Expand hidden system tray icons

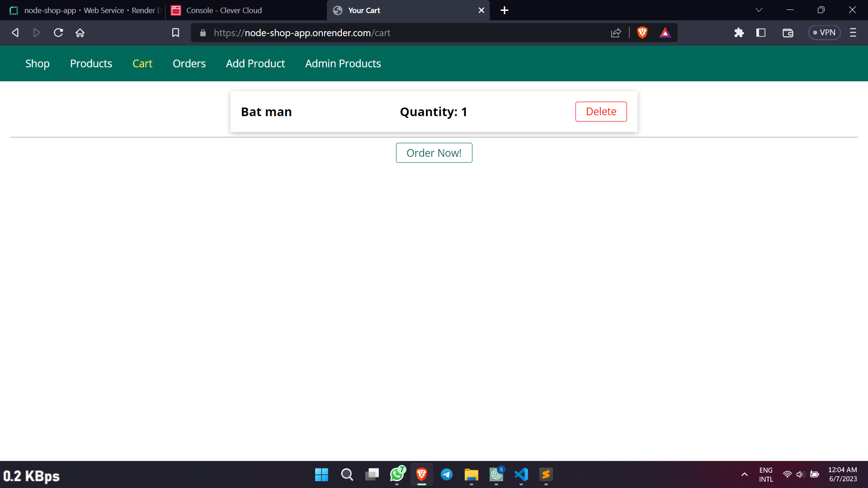pos(745,475)
